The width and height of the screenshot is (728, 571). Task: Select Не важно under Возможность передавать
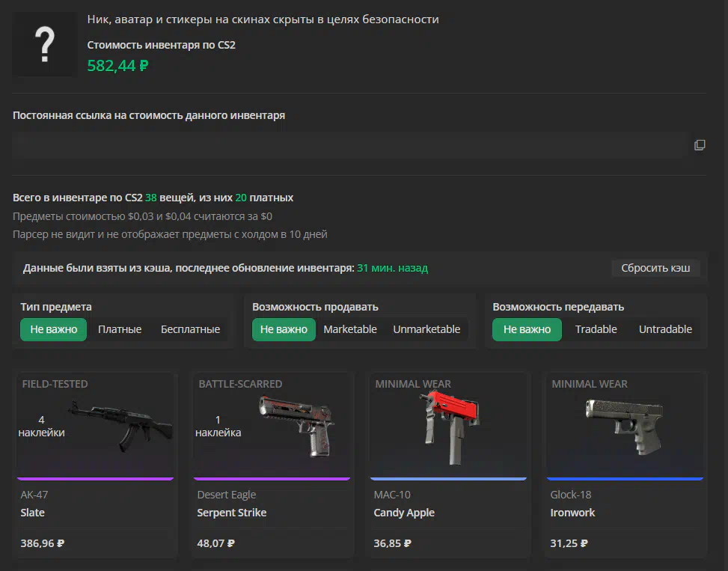(x=527, y=329)
